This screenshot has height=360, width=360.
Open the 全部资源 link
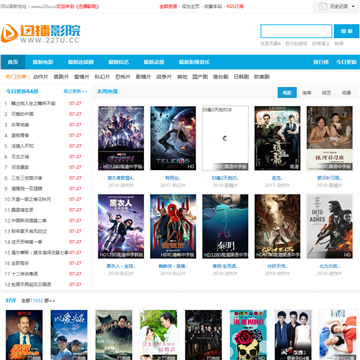coord(168,6)
